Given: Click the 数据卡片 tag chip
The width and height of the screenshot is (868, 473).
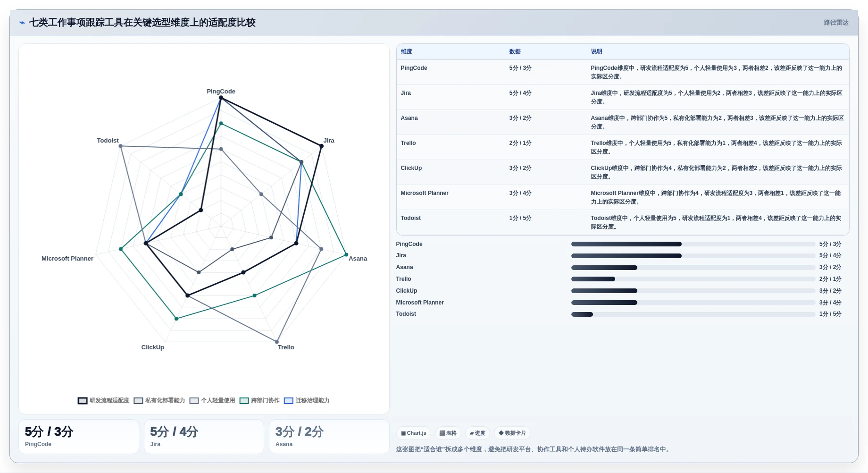Looking at the screenshot, I should (512, 433).
